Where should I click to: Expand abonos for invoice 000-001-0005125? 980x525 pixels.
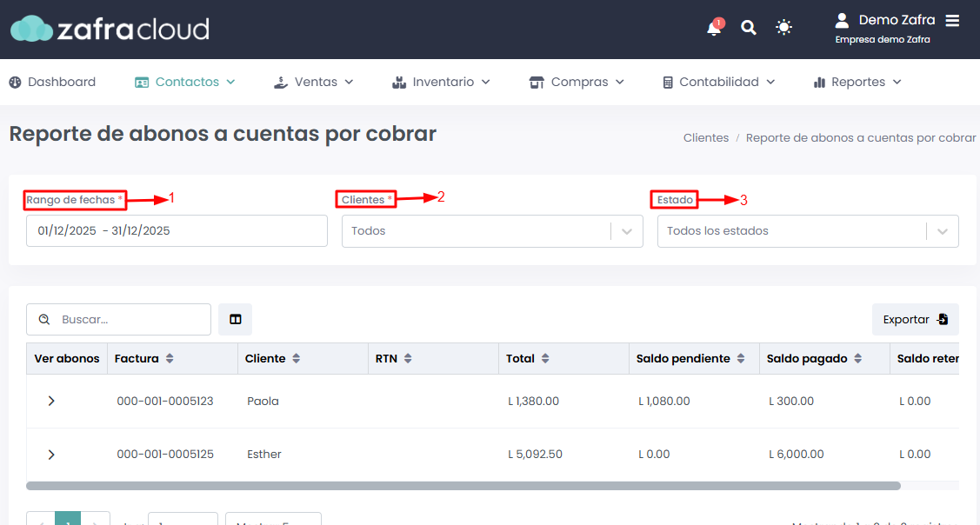(51, 455)
